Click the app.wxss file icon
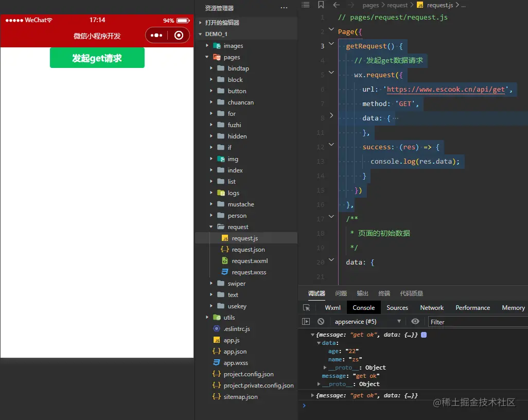The image size is (528, 420). tap(217, 363)
